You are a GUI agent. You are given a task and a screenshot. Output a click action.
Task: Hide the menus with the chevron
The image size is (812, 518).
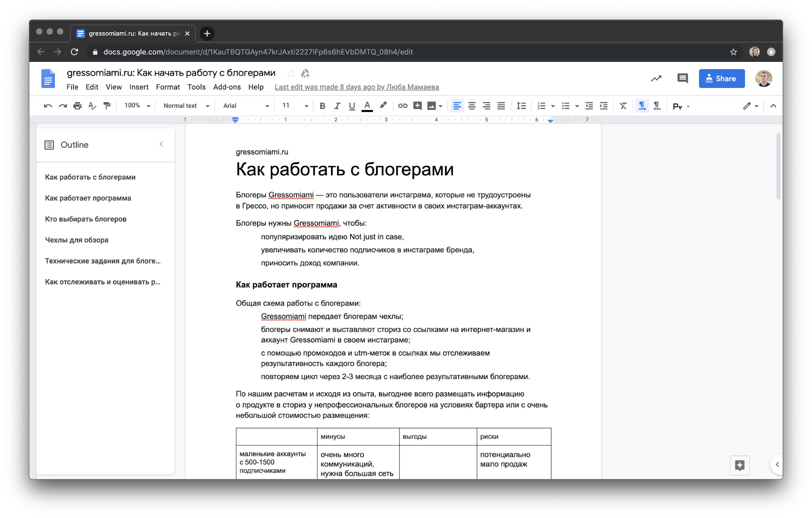click(773, 106)
